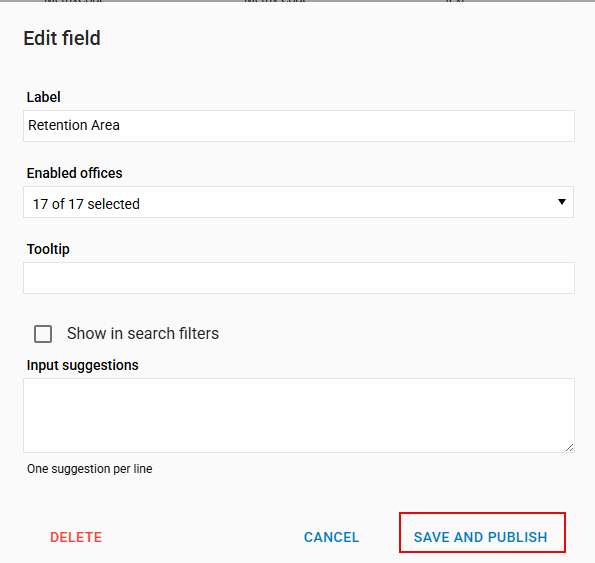Viewport: 595px width, 563px height.
Task: Save and publish the field changes
Action: 480,537
